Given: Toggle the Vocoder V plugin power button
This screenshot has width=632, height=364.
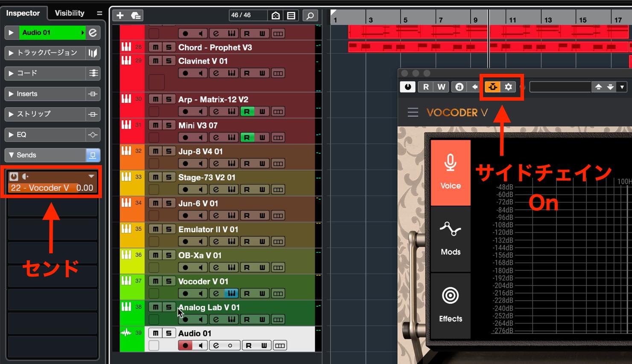Looking at the screenshot, I should click(408, 87).
